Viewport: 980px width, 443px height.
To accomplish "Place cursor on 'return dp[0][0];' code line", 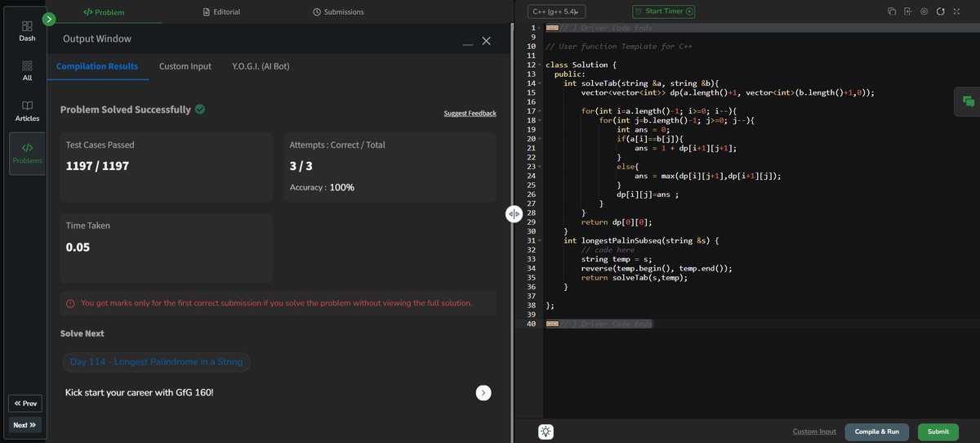I will pyautogui.click(x=616, y=221).
